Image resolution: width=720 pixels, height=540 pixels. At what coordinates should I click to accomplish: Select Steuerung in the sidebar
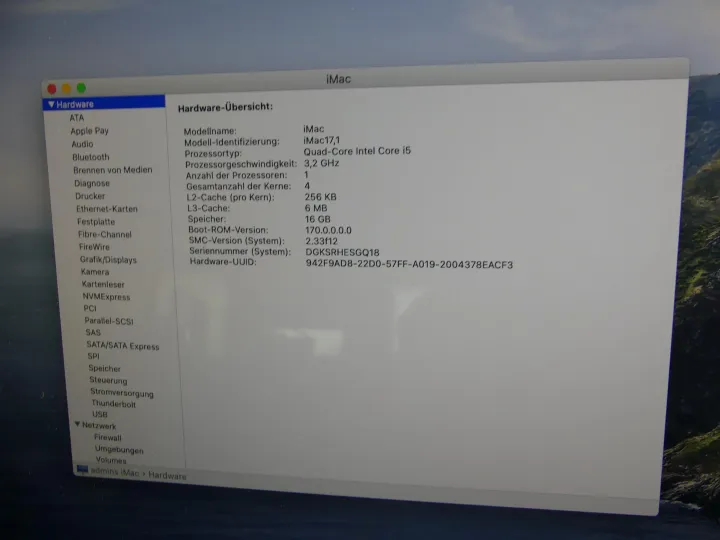pyautogui.click(x=108, y=380)
